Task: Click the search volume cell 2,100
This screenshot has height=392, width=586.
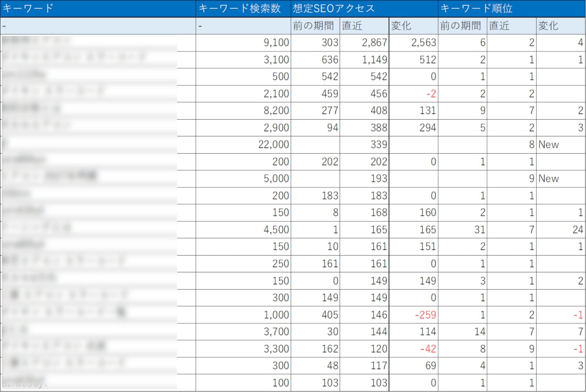Action: (244, 94)
